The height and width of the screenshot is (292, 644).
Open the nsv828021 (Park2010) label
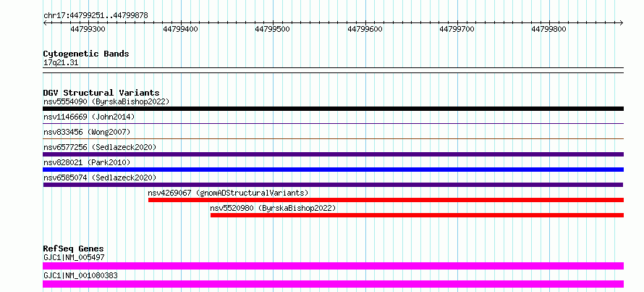point(87,162)
